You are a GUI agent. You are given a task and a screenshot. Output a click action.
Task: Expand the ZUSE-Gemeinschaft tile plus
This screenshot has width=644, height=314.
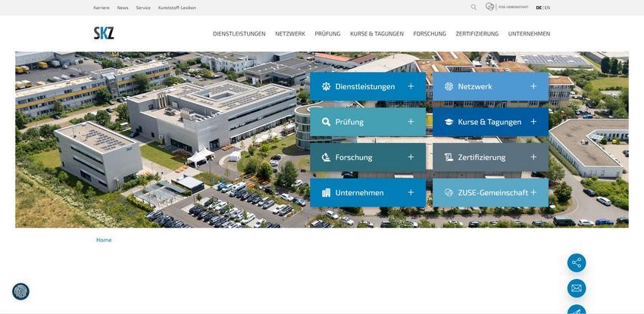[533, 192]
